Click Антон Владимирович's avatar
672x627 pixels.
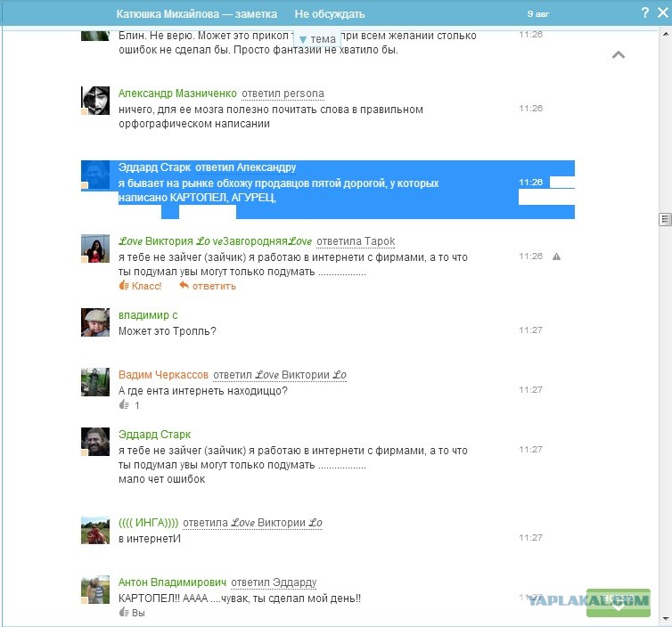tap(95, 590)
